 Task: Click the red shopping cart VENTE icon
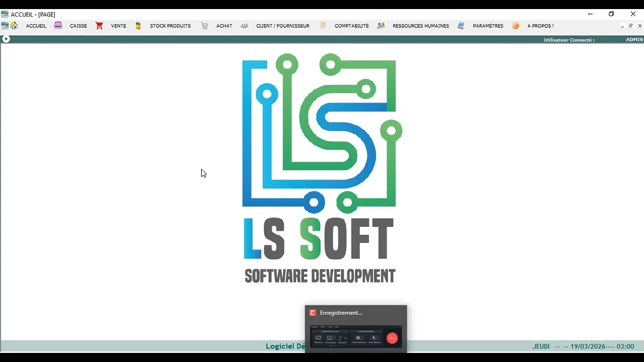(99, 26)
